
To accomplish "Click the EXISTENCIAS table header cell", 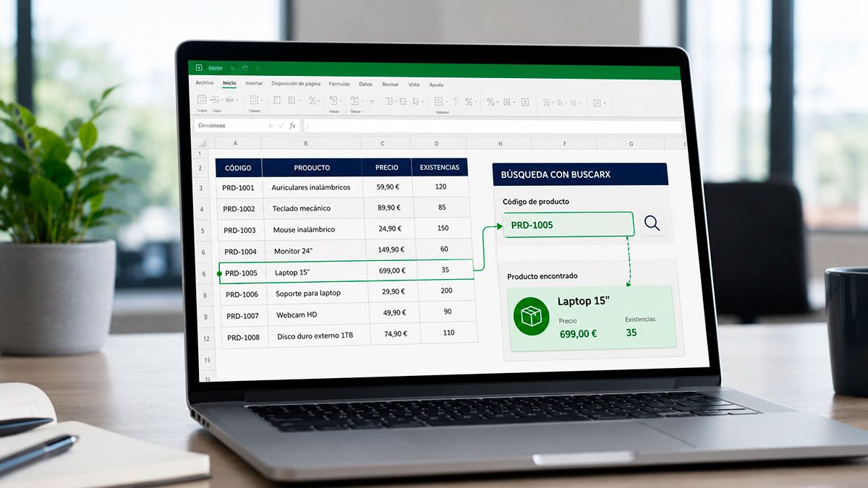I will 440,168.
